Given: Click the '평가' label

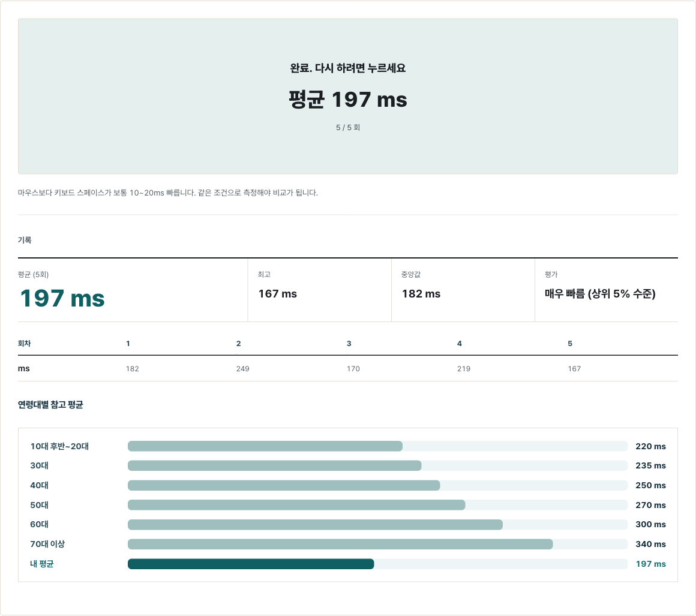Looking at the screenshot, I should 551,274.
